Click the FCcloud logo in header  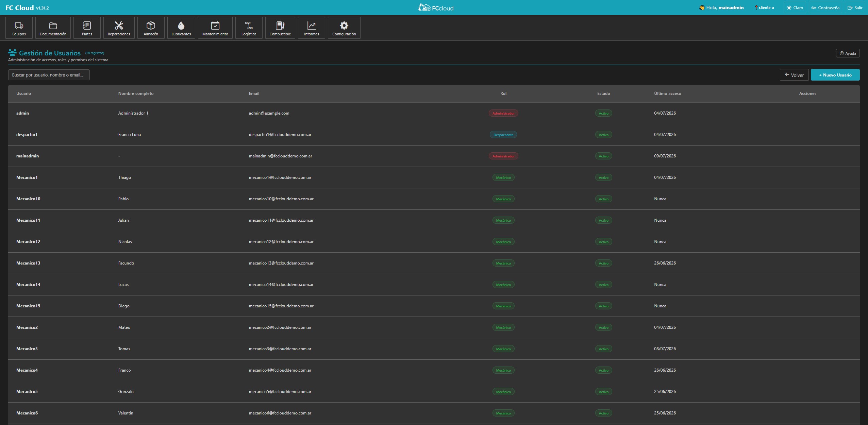point(436,7)
